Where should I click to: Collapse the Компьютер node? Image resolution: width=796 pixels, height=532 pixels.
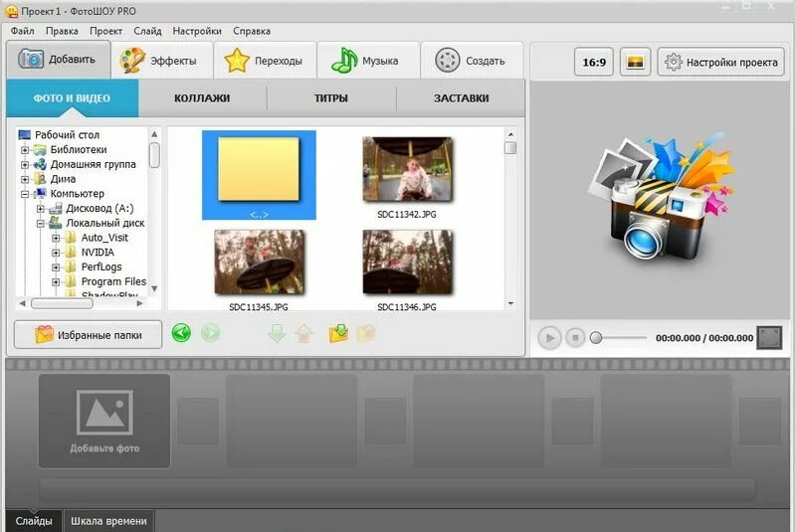[24, 194]
